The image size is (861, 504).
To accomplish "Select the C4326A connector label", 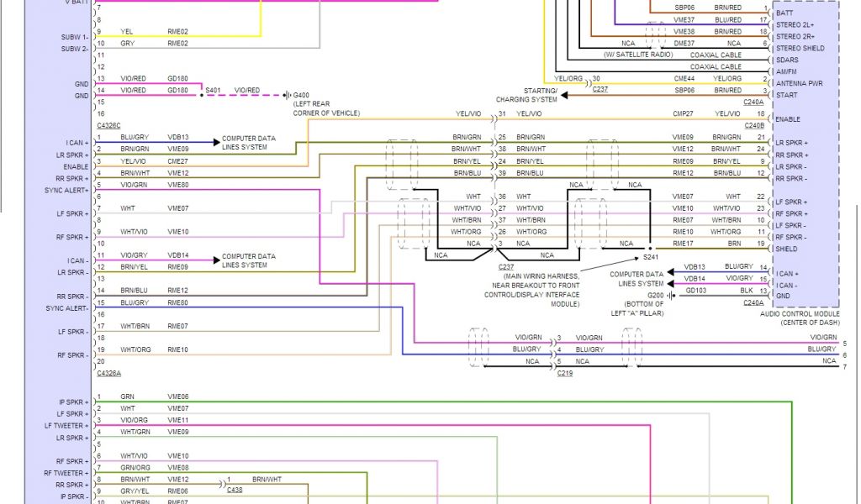I will [x=109, y=372].
